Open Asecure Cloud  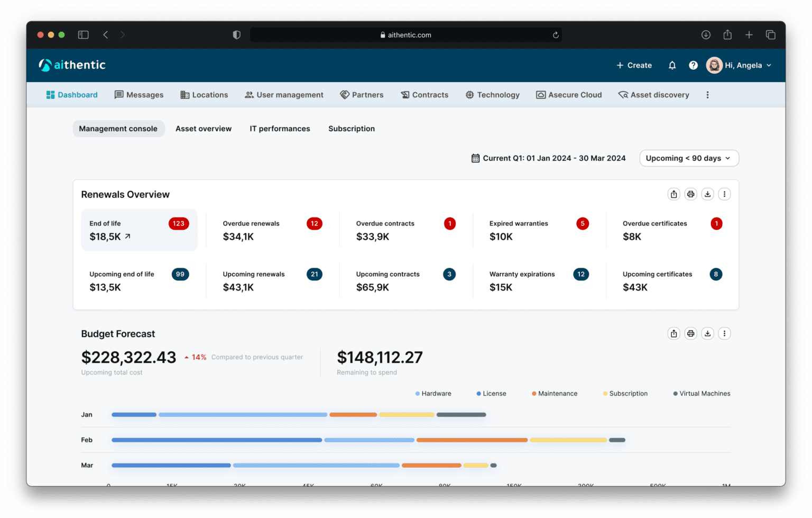[x=569, y=95]
